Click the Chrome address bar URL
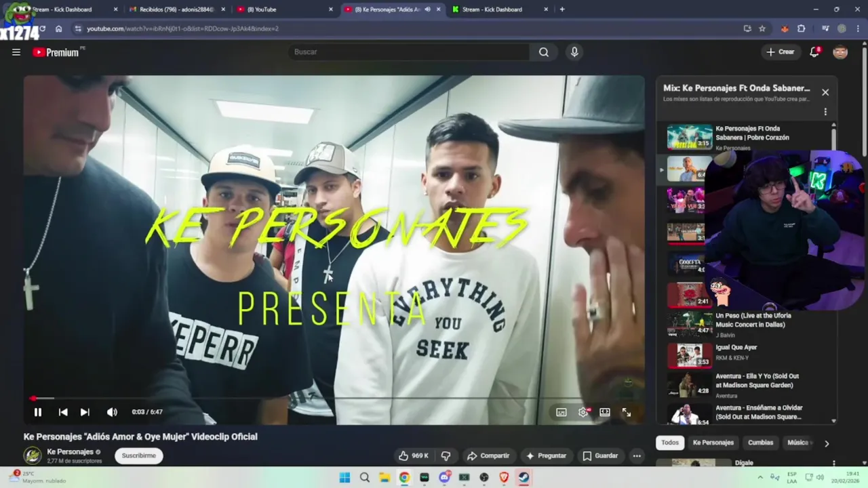 (x=182, y=28)
